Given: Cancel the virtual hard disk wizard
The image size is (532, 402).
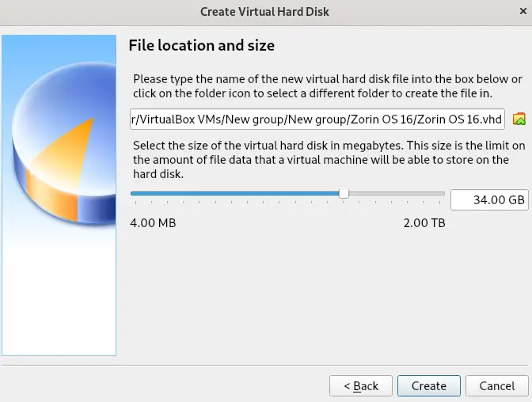Looking at the screenshot, I should (497, 385).
